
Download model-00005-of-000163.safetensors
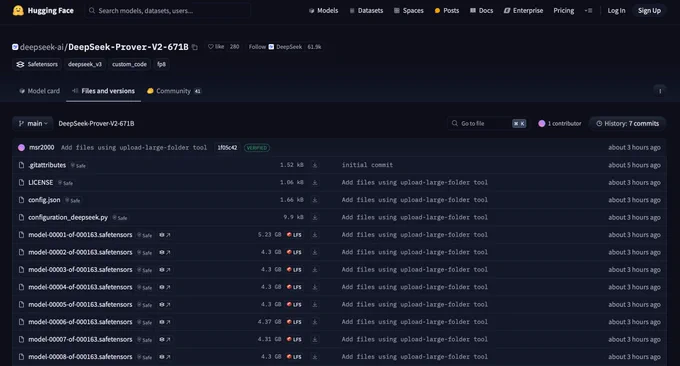315,304
